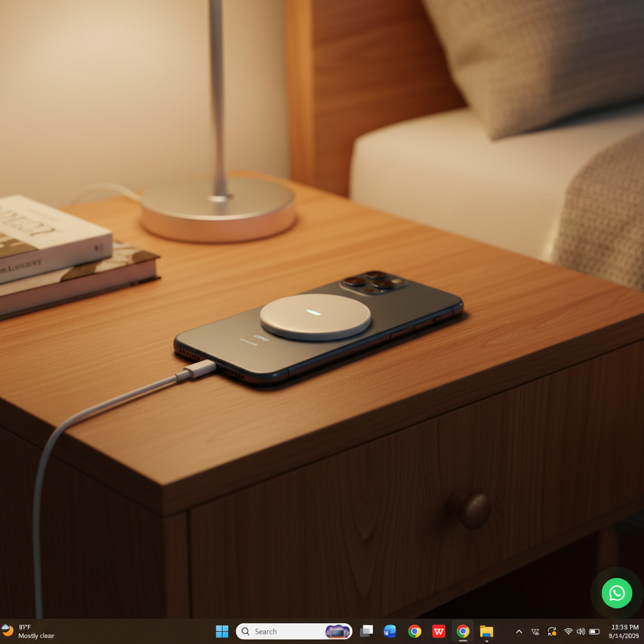Open WPS Office from the taskbar
Image resolution: width=644 pixels, height=644 pixels.
pyautogui.click(x=438, y=631)
